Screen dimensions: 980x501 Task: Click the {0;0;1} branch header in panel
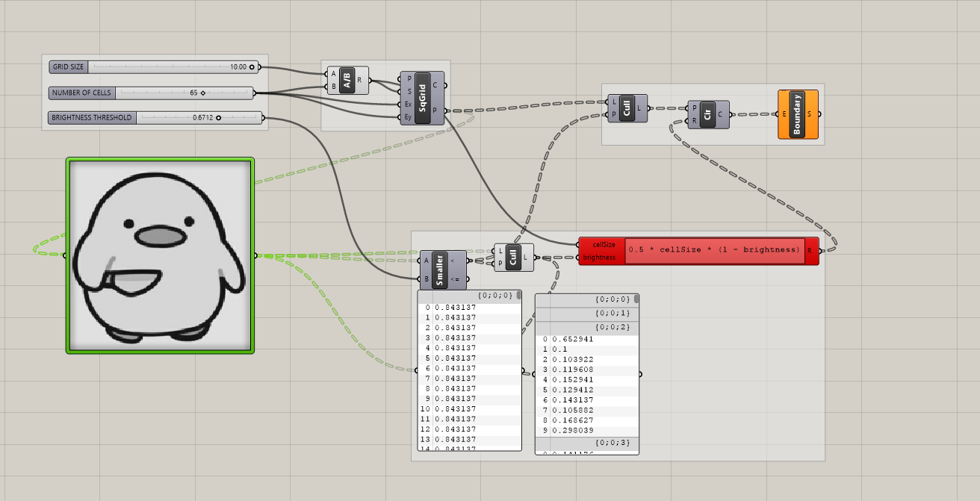coord(586,313)
